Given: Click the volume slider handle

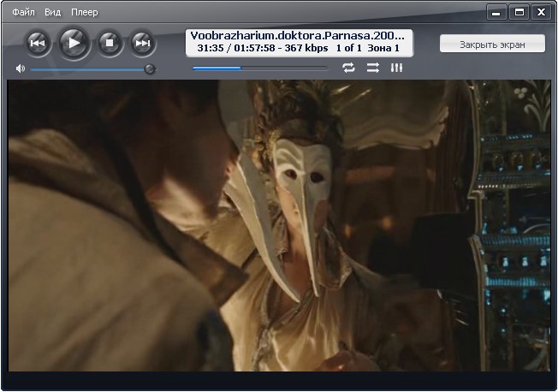Looking at the screenshot, I should pos(150,68).
